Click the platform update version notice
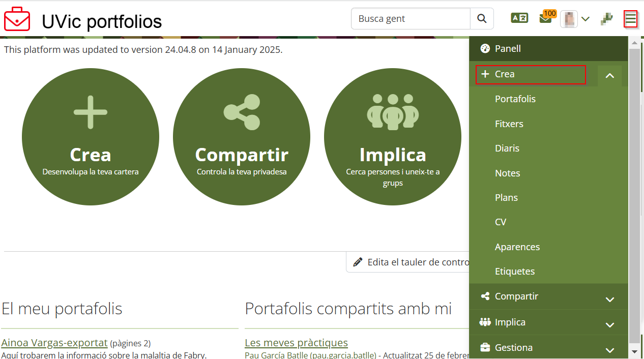 point(143,50)
